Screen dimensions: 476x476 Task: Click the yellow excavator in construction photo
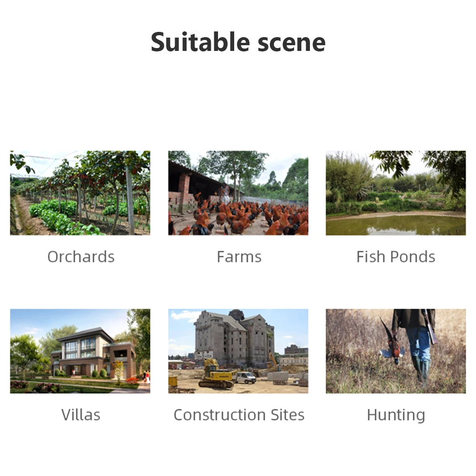click(x=215, y=376)
